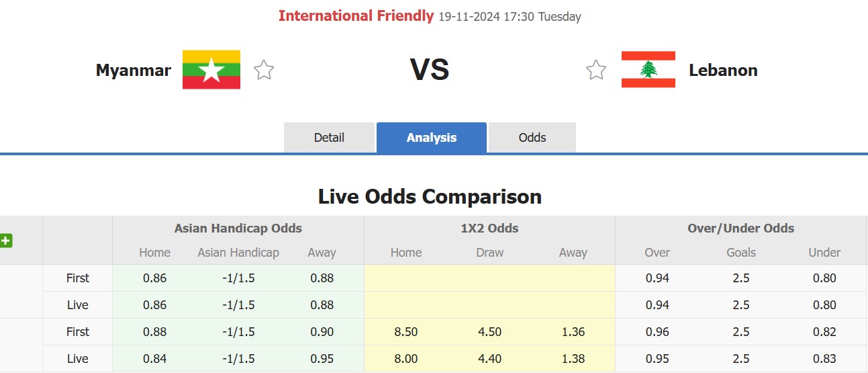
Task: Click the 0.84 live home handicap odds
Action: tap(154, 359)
